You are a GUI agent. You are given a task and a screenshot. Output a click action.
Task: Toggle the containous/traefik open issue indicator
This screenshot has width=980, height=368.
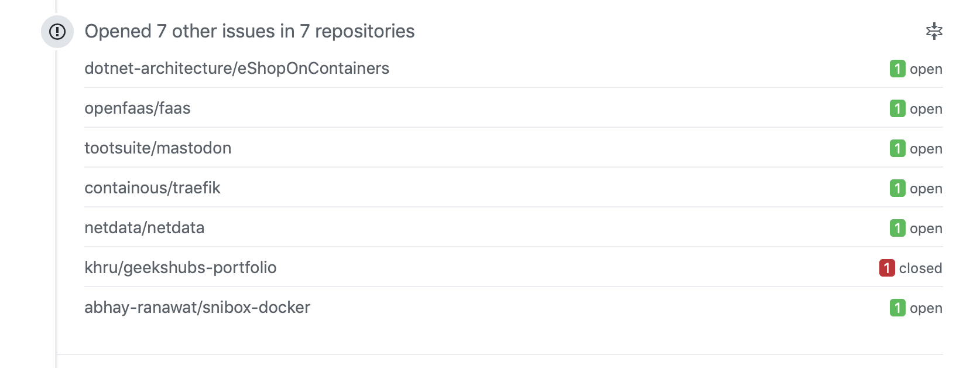pyautogui.click(x=897, y=188)
